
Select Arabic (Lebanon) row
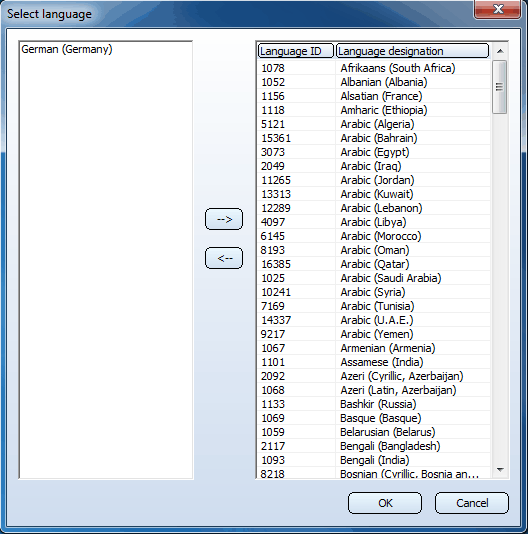pyautogui.click(x=374, y=208)
